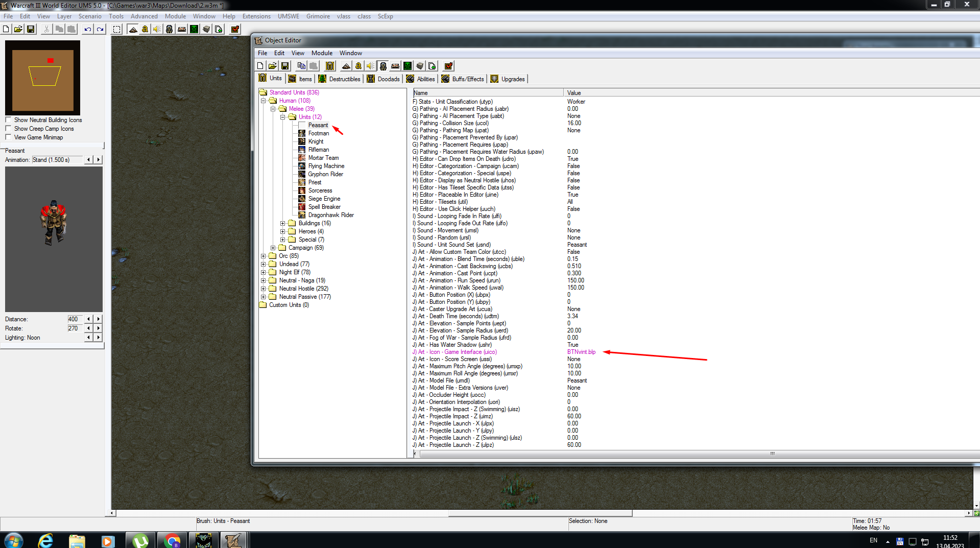The width and height of the screenshot is (980, 548).
Task: Switch to the Abilities tab
Action: [421, 79]
